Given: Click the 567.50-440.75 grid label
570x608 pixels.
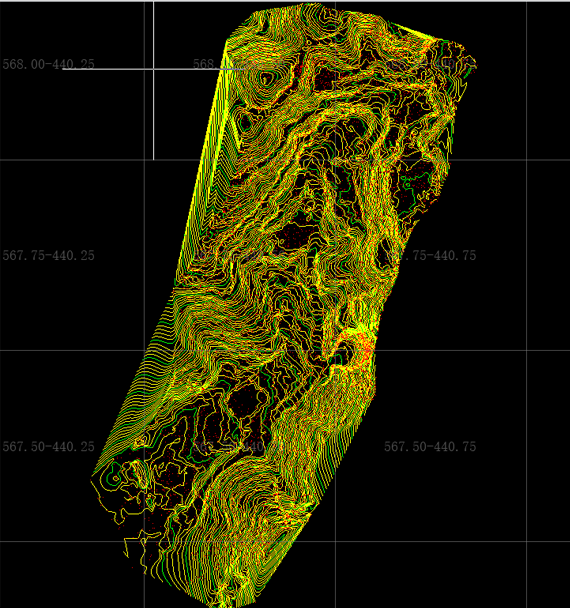Looking at the screenshot, I should tap(430, 447).
